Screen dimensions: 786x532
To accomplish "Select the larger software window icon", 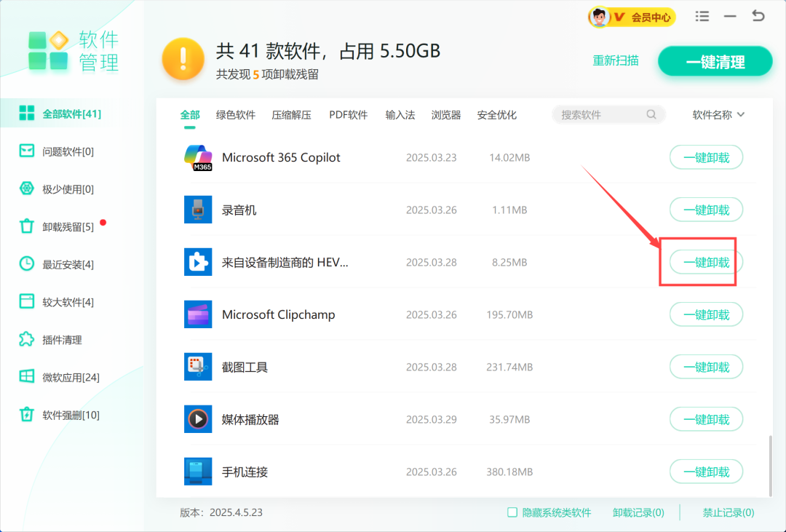I will coord(27,301).
